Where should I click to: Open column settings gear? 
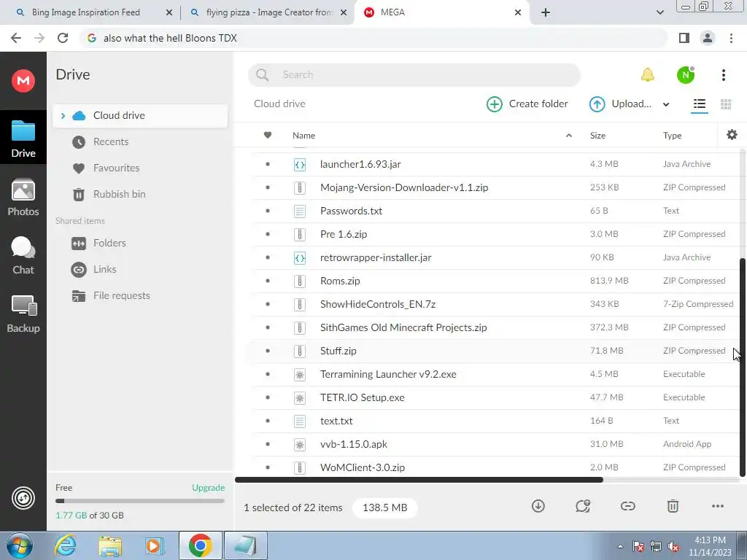(732, 135)
